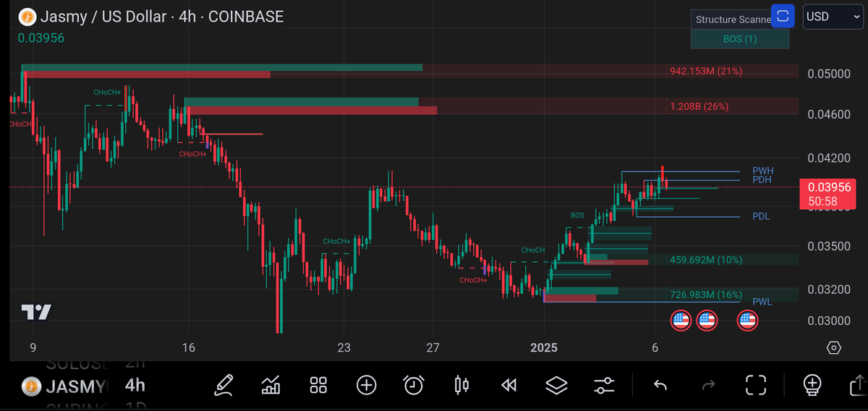
Task: Click the 459.692M (10%) volume label
Action: (x=706, y=259)
